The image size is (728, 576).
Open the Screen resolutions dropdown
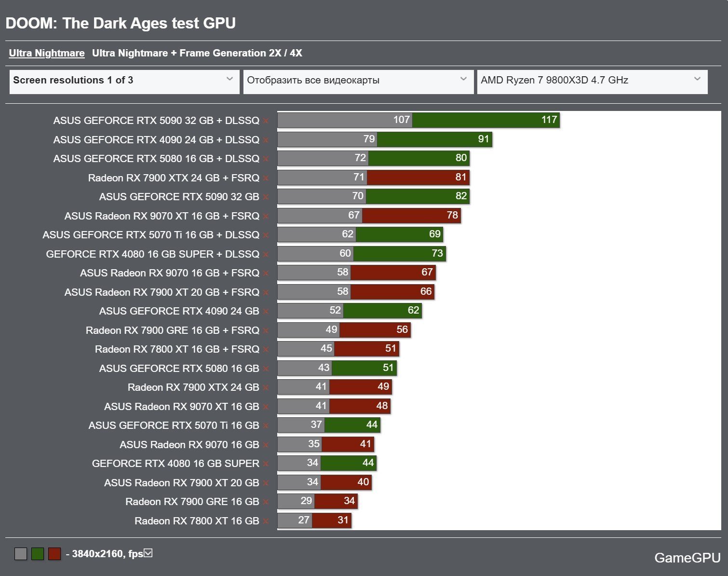click(124, 81)
